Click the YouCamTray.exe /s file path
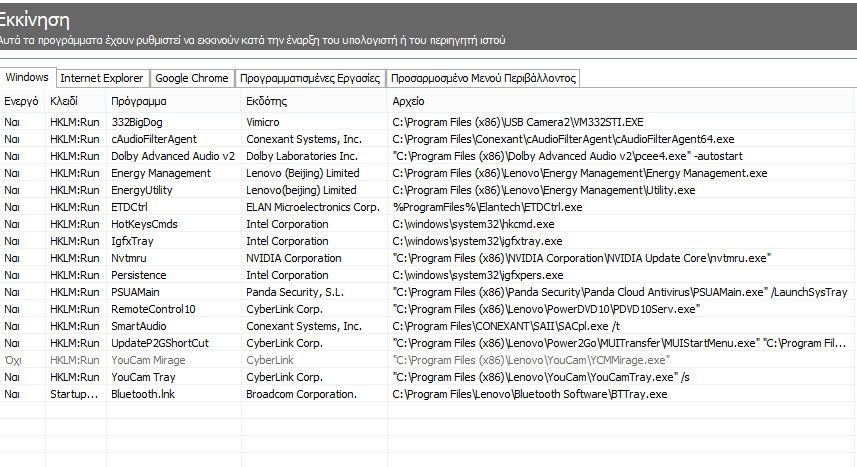This screenshot has width=857, height=467. (x=541, y=376)
